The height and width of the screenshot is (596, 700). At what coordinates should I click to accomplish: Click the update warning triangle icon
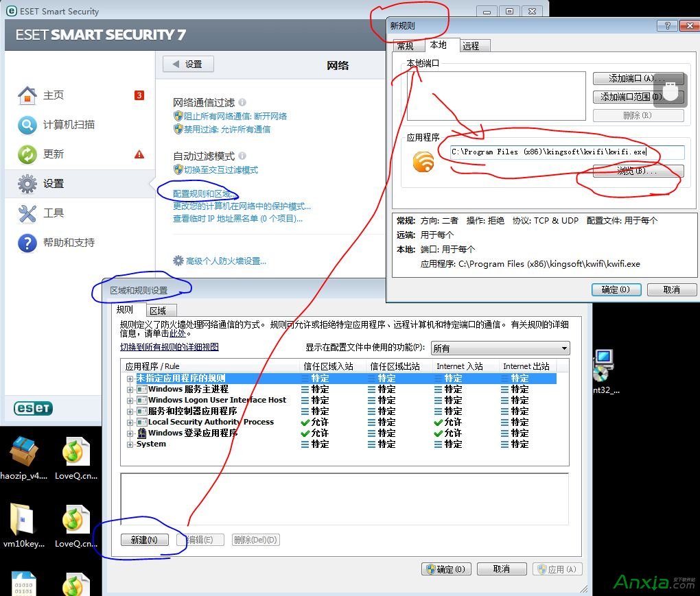(139, 154)
